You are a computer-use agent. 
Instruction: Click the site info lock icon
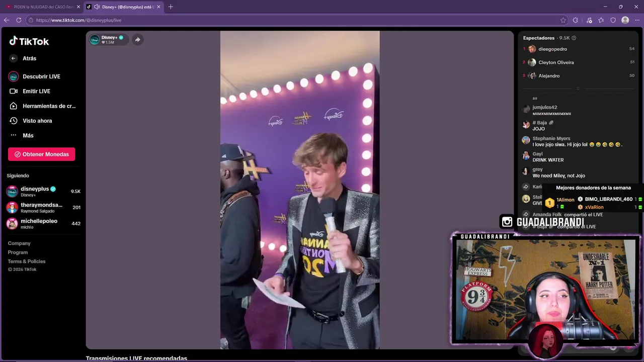click(x=31, y=20)
